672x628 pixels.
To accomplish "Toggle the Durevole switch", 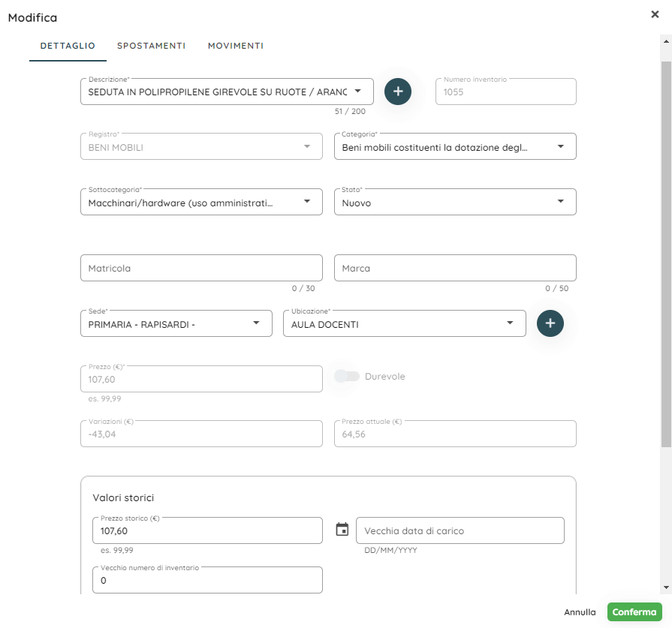I will [x=347, y=376].
